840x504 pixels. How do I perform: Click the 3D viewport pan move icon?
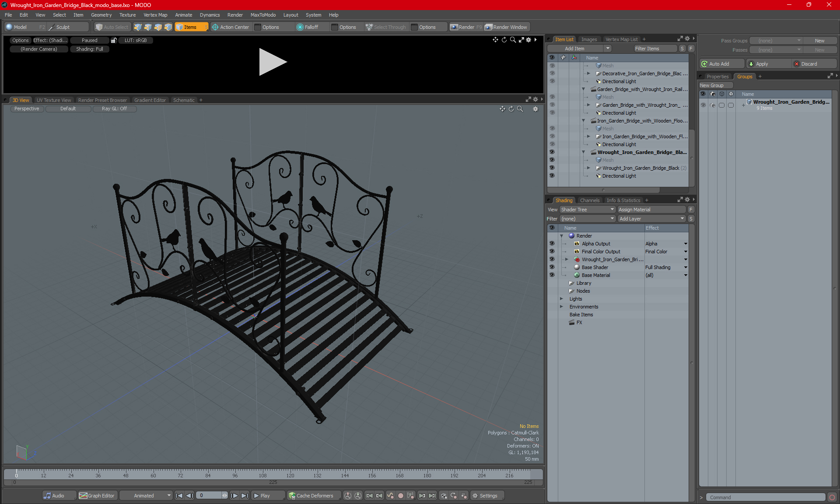[x=502, y=109]
